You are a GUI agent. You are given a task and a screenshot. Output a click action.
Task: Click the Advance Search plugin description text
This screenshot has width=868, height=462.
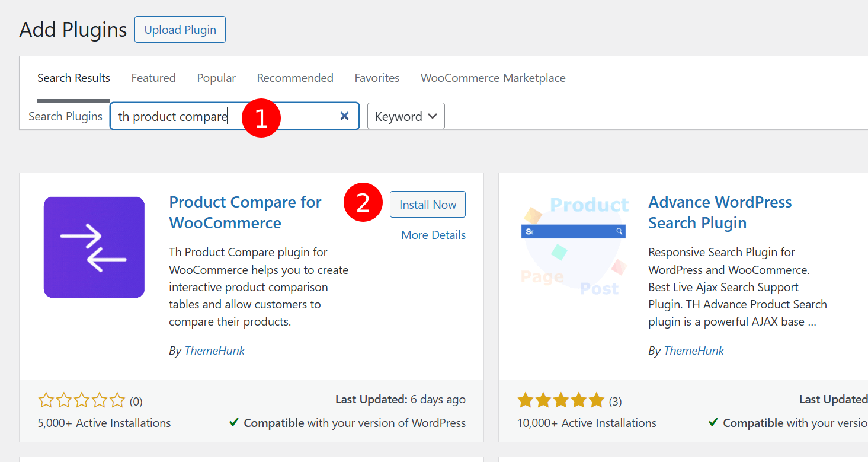pos(738,287)
